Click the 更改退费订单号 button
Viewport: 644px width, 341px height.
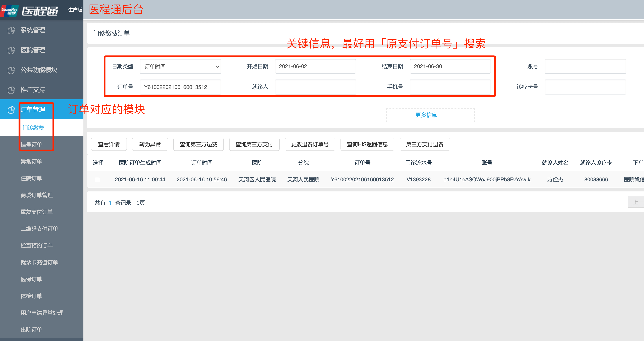point(310,144)
